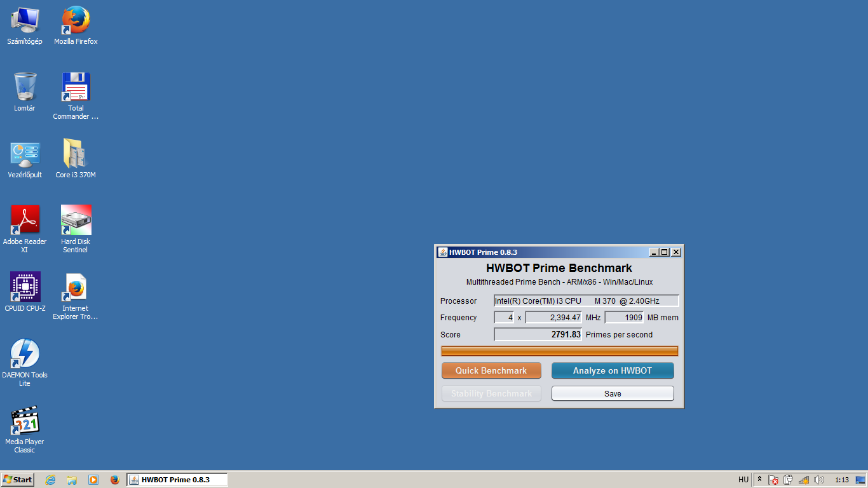
Task: Open the Start menu
Action: tap(18, 480)
